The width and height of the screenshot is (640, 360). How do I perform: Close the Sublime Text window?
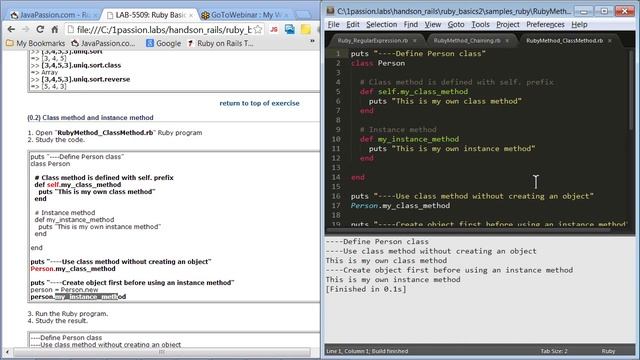click(624, 11)
